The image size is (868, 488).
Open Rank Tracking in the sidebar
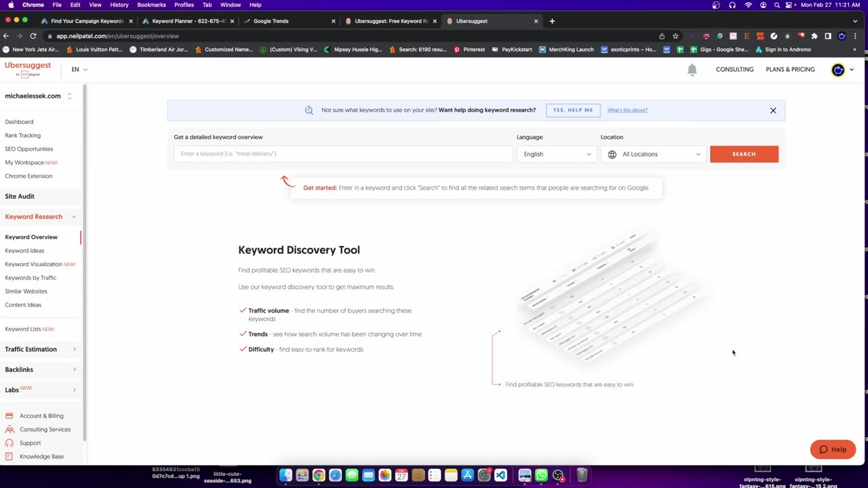pos(23,136)
